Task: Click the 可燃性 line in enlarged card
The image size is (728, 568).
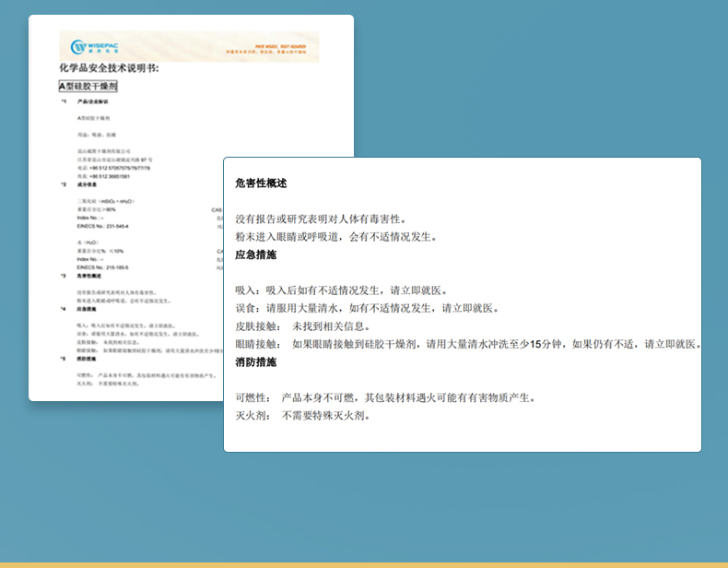Action: click(x=385, y=397)
